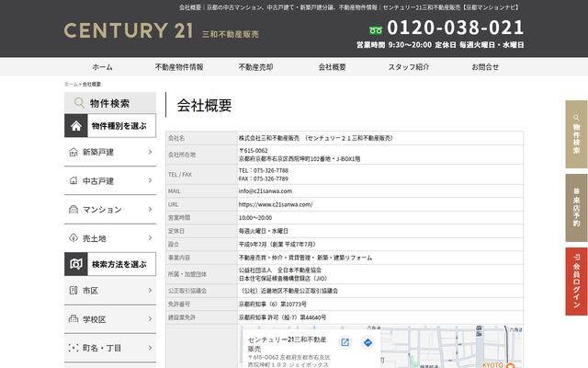Screen dimensions: 588x368
Task: Click the 0120-038-021 phone number
Action: [456, 28]
